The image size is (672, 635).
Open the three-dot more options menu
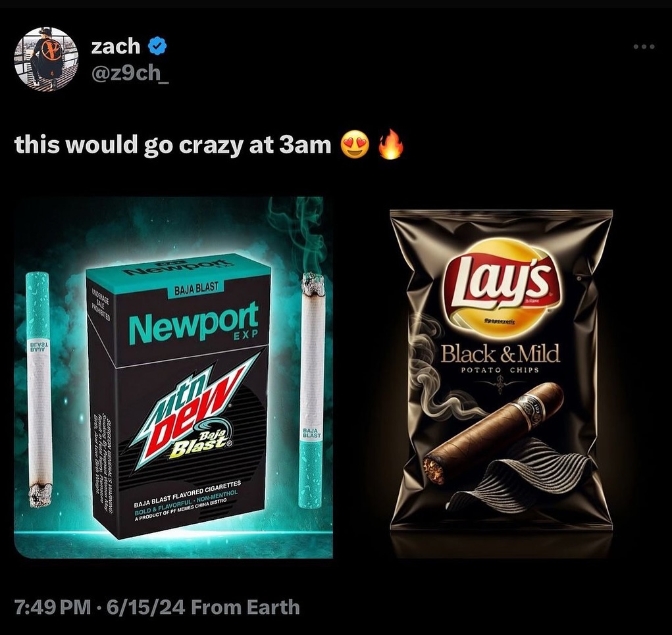tap(644, 46)
